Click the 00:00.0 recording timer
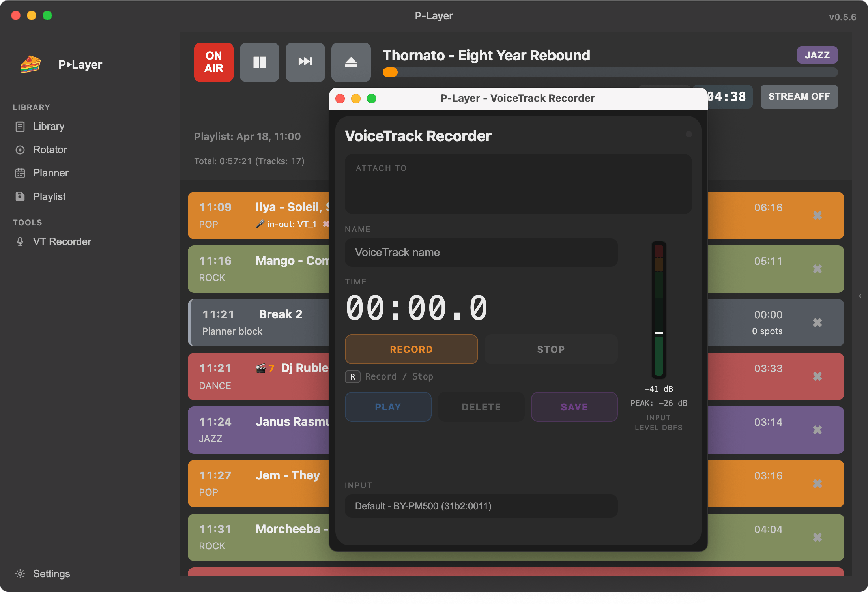868x610 pixels. pos(417,308)
